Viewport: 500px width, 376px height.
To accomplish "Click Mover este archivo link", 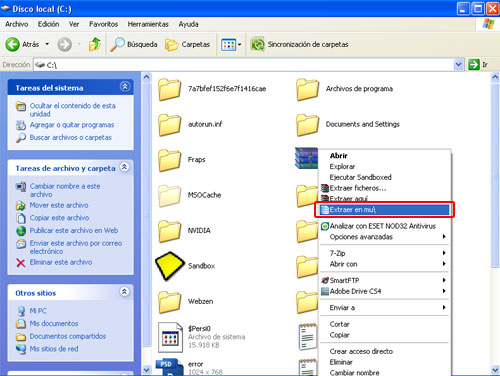I will (59, 205).
